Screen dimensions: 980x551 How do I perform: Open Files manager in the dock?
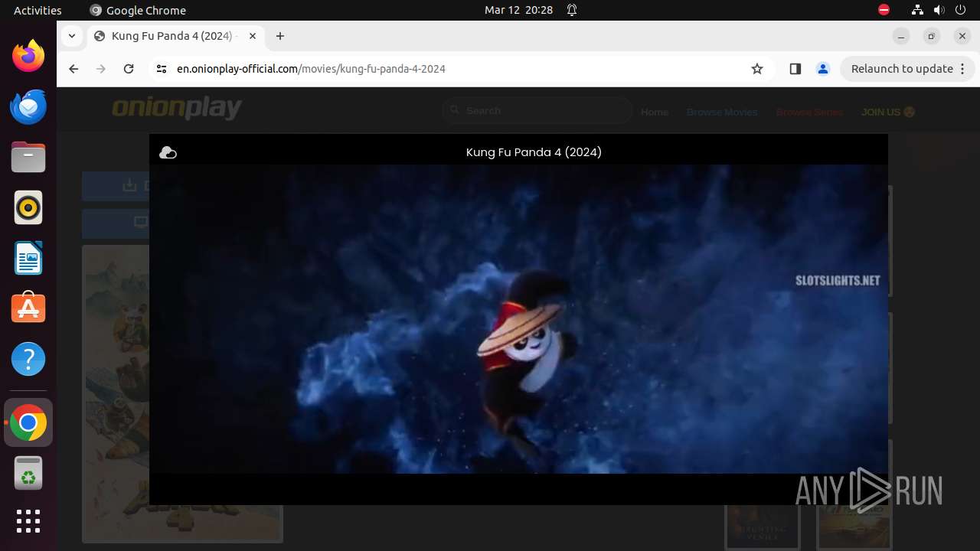point(28,157)
